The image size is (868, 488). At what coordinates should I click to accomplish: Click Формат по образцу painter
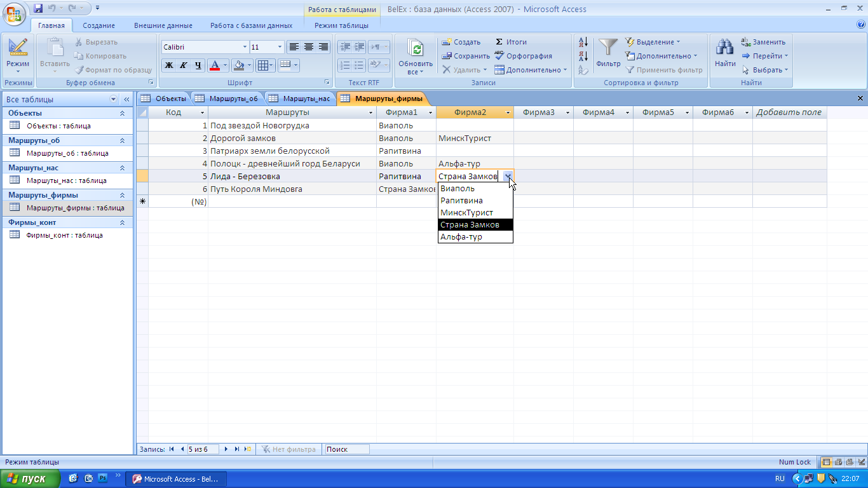coord(113,70)
